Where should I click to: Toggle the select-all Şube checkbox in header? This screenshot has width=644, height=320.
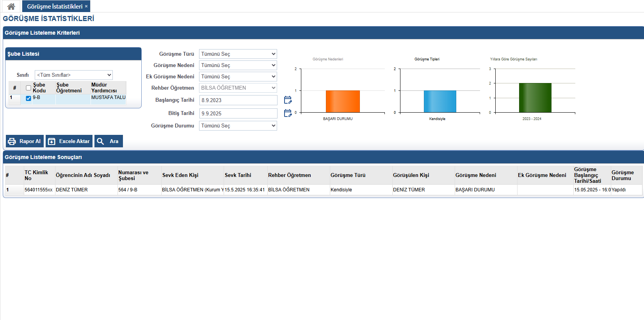(28, 88)
